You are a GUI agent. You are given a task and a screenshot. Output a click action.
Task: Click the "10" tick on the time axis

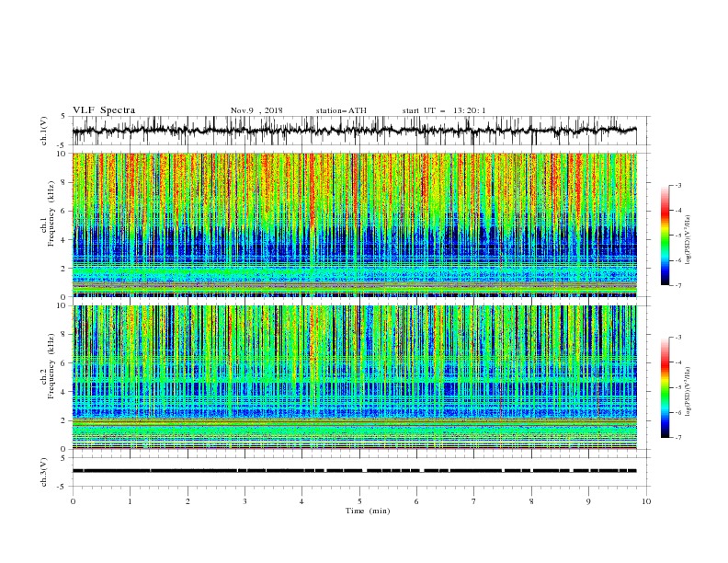(x=646, y=501)
